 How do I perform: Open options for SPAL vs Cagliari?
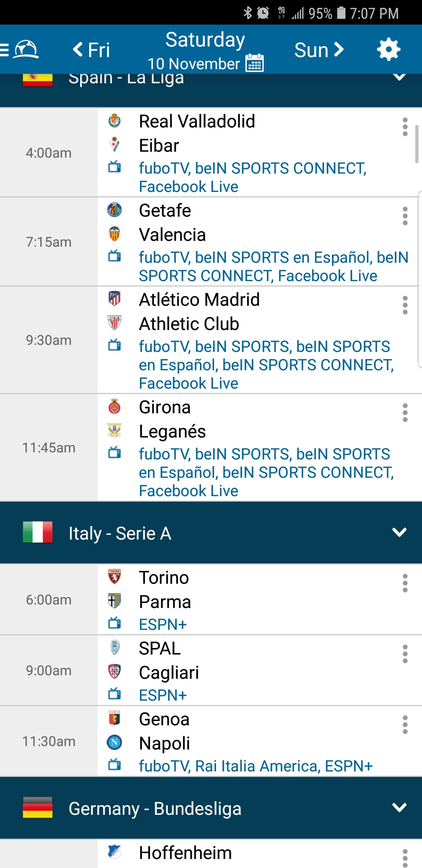click(x=405, y=654)
